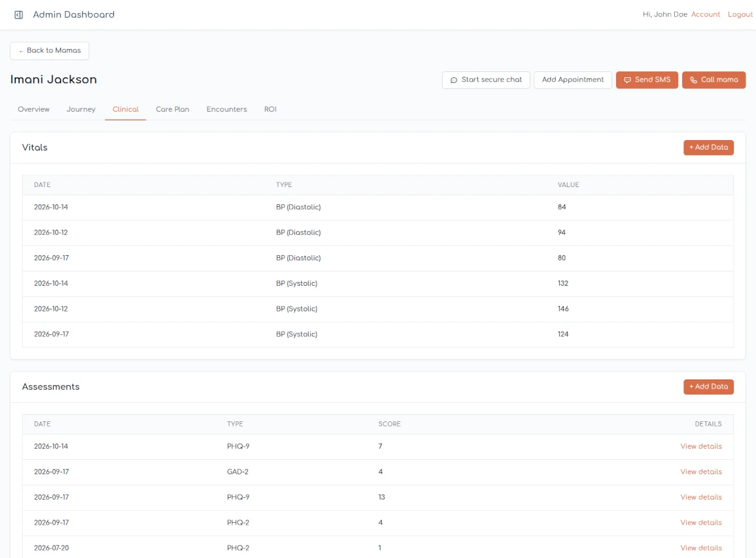756x558 pixels.
Task: Go back to Mamas list
Action: [x=49, y=50]
